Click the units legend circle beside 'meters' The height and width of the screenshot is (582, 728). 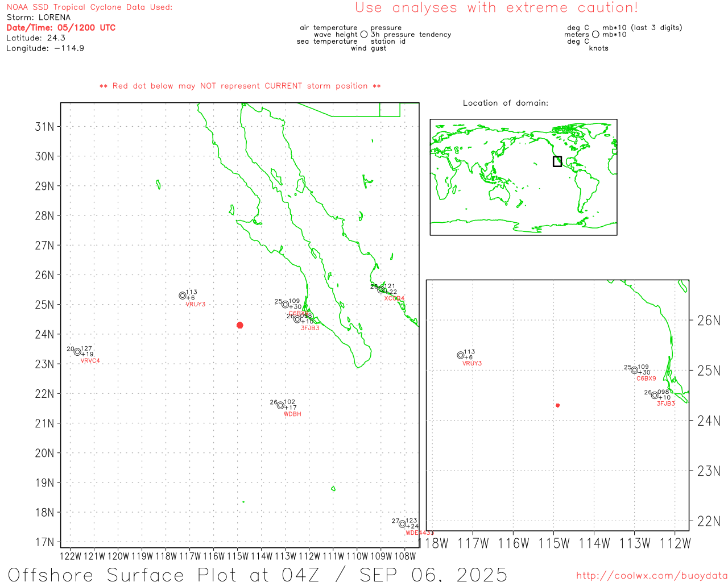[x=595, y=34]
